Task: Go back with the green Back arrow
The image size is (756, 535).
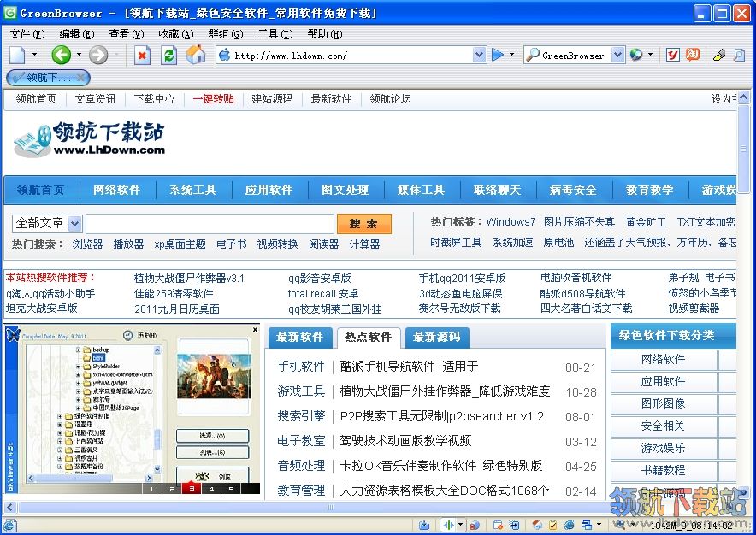Action: tap(62, 55)
